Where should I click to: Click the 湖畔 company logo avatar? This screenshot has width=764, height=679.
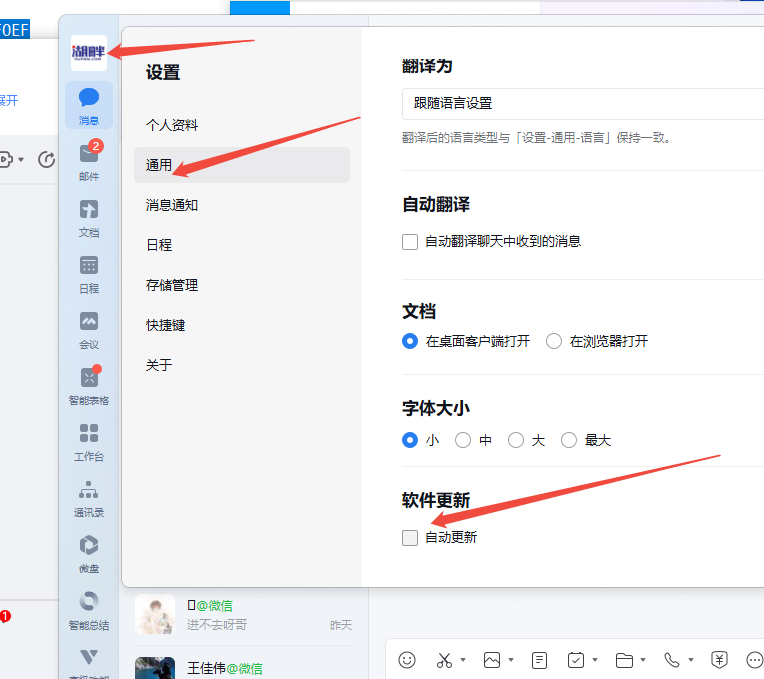tap(89, 53)
